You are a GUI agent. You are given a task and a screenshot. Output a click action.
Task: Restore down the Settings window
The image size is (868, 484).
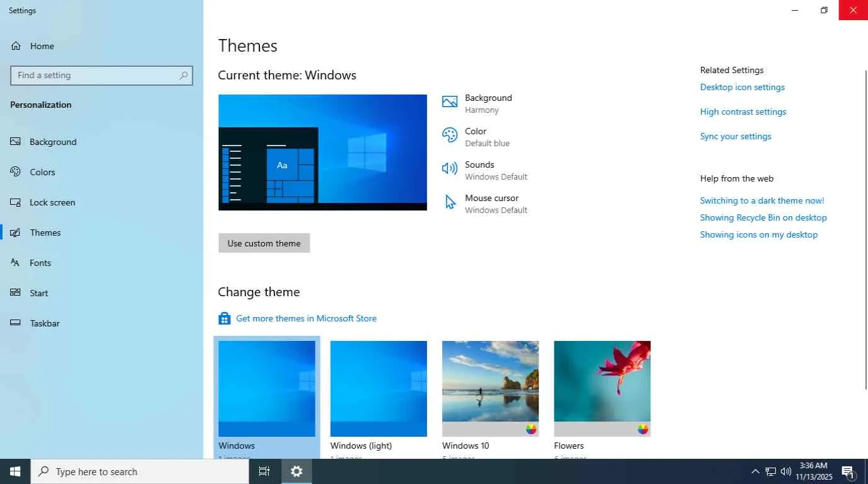pos(824,10)
